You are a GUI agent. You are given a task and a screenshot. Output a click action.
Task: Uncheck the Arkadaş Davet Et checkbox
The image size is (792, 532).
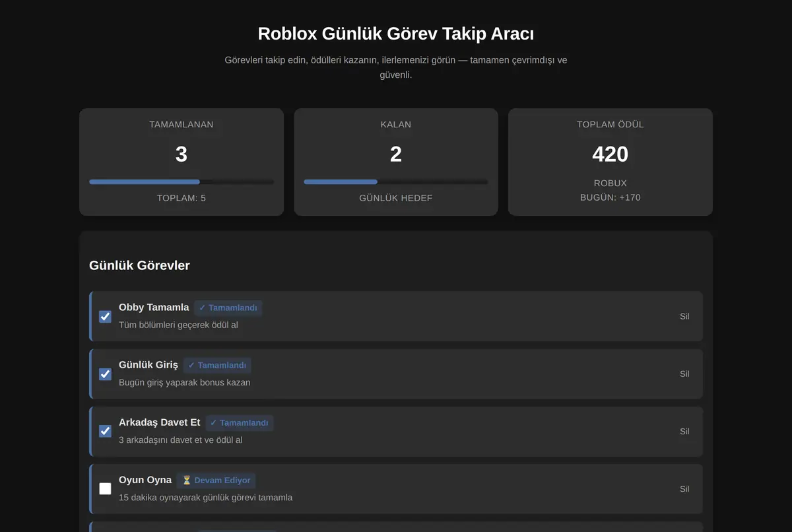pyautogui.click(x=105, y=432)
